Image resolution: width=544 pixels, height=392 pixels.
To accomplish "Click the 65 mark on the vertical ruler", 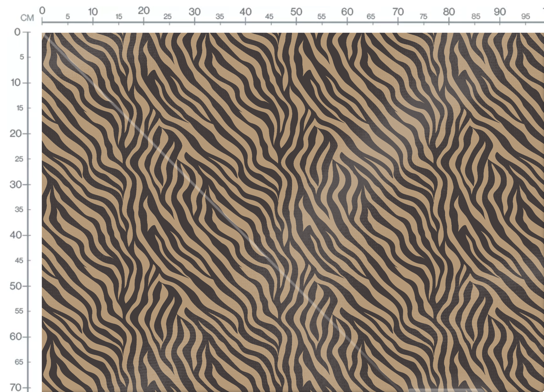I will (19, 362).
